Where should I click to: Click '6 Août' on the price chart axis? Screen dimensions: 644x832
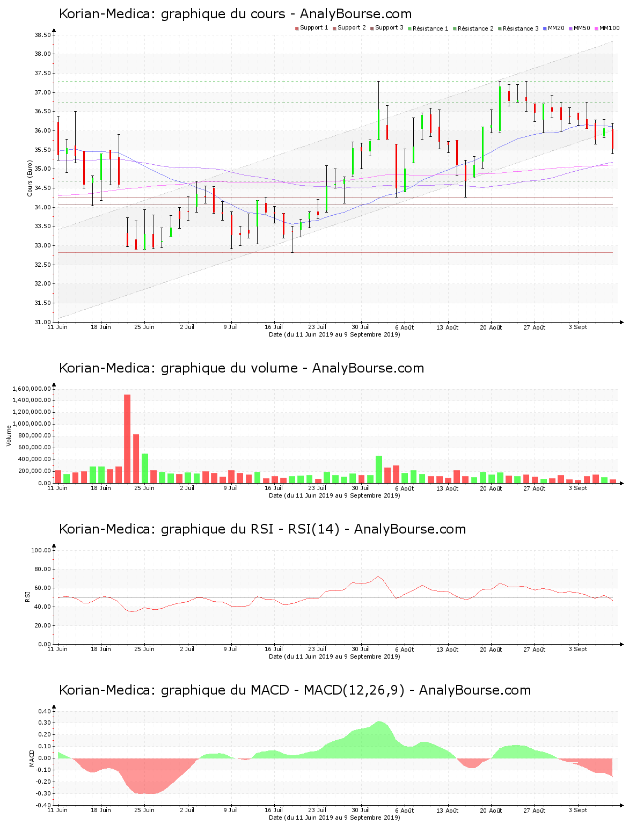[404, 327]
